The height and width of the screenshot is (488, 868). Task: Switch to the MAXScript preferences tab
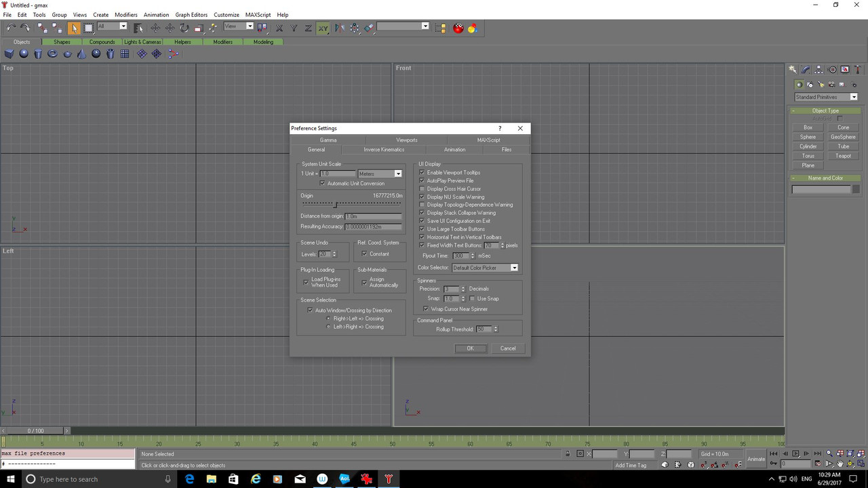click(x=488, y=140)
